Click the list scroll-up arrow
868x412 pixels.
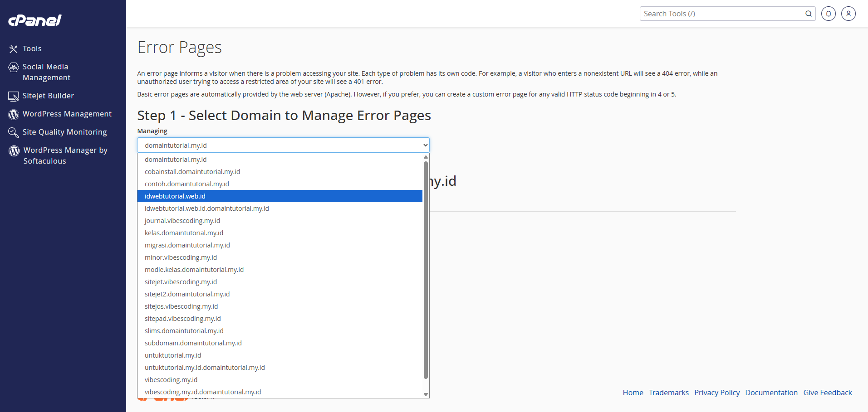[x=426, y=157]
